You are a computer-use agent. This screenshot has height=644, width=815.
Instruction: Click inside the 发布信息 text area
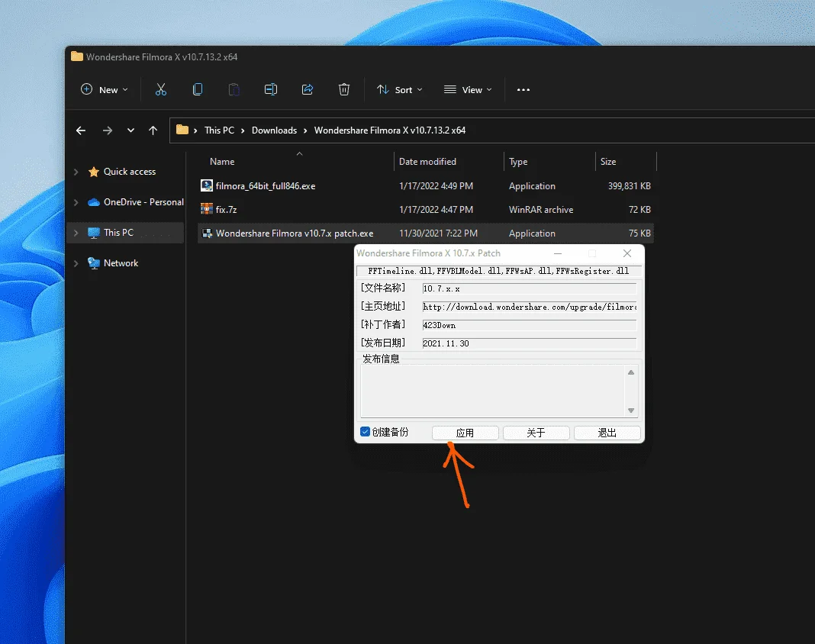pyautogui.click(x=493, y=391)
